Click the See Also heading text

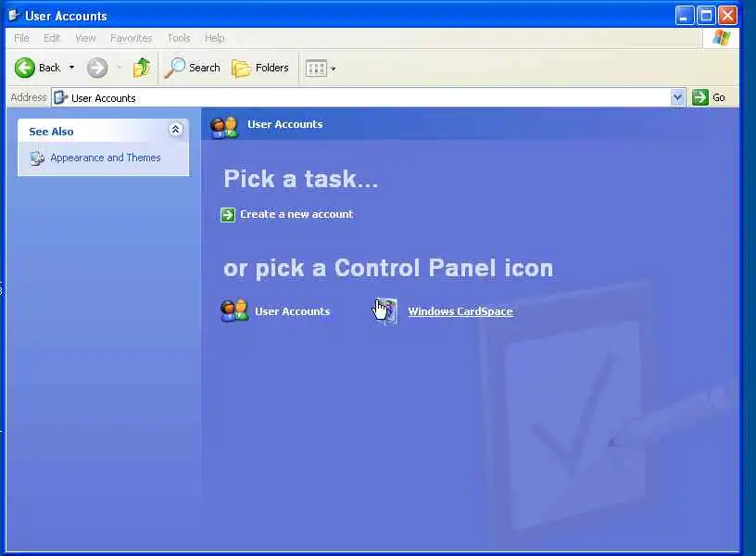[51, 132]
